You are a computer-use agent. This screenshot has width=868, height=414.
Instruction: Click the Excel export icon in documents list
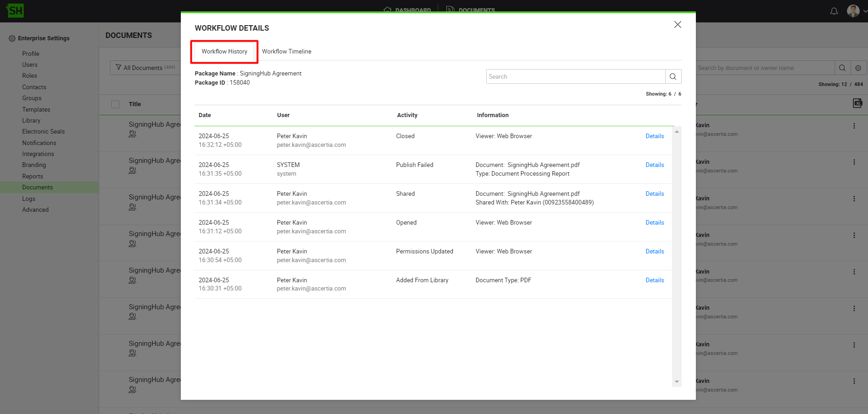(857, 103)
